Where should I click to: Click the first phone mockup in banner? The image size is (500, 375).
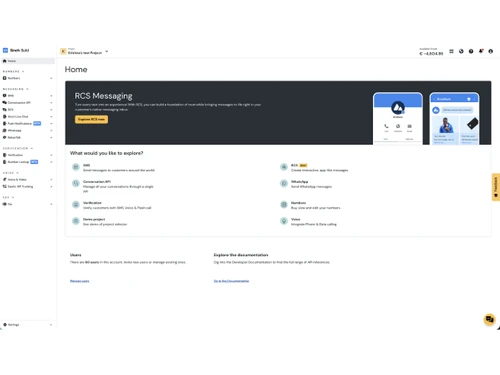click(398, 119)
